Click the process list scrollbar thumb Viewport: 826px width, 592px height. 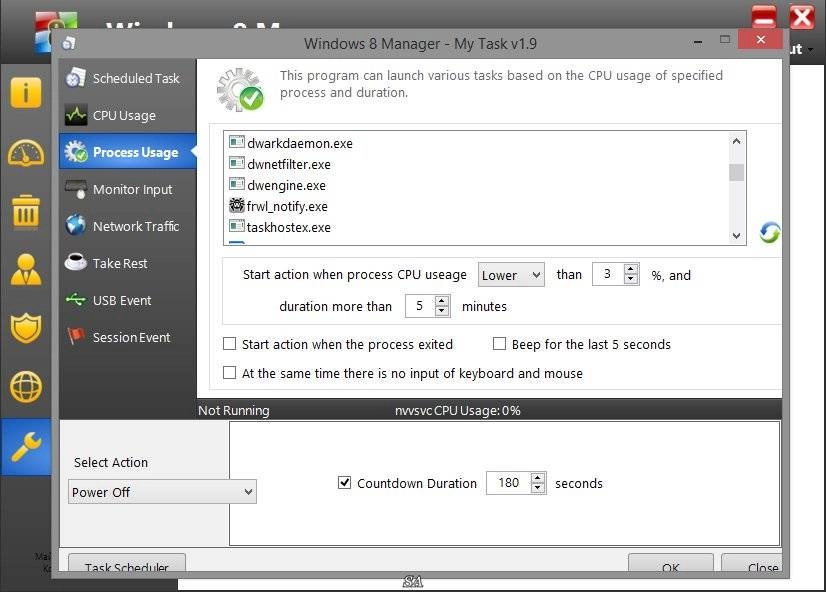click(736, 172)
